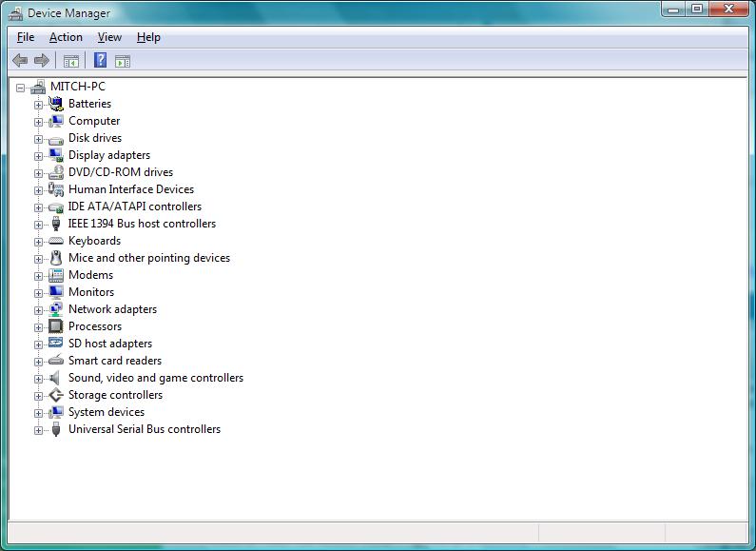
Task: Select the Smart card readers icon
Action: click(x=56, y=360)
